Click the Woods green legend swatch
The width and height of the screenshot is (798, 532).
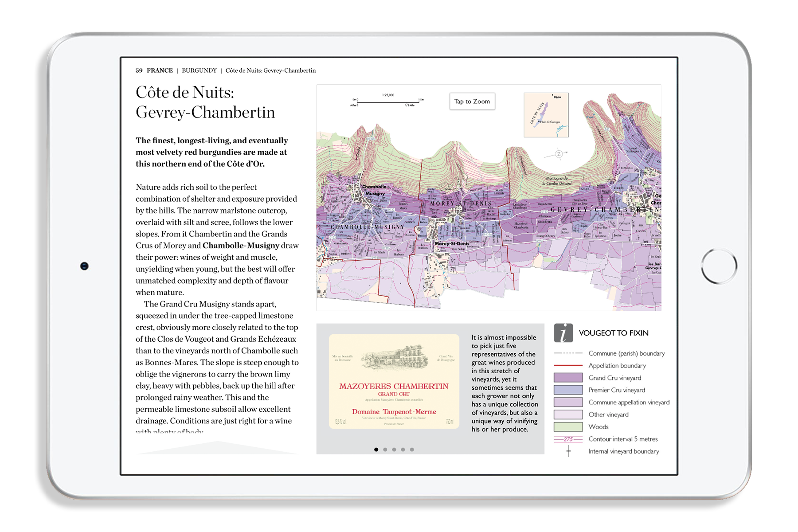point(568,427)
